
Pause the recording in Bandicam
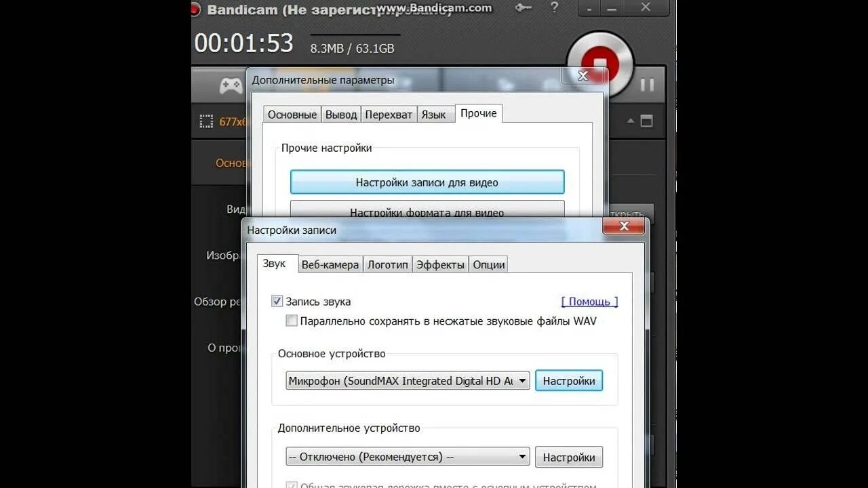coord(648,85)
